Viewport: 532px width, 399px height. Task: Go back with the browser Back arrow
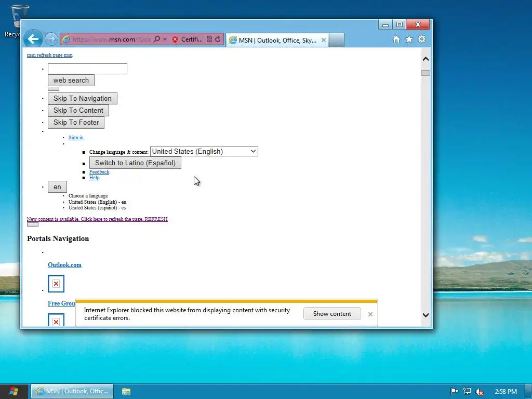coord(33,39)
